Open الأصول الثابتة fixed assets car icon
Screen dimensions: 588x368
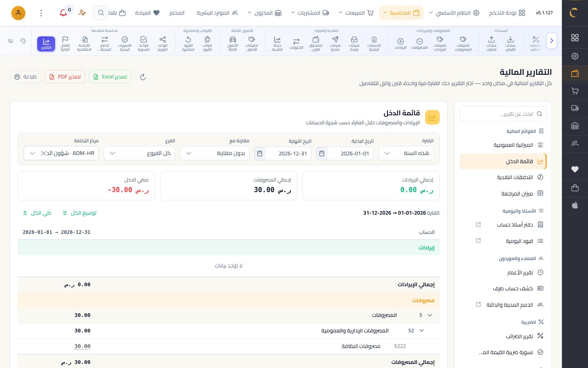232,44
